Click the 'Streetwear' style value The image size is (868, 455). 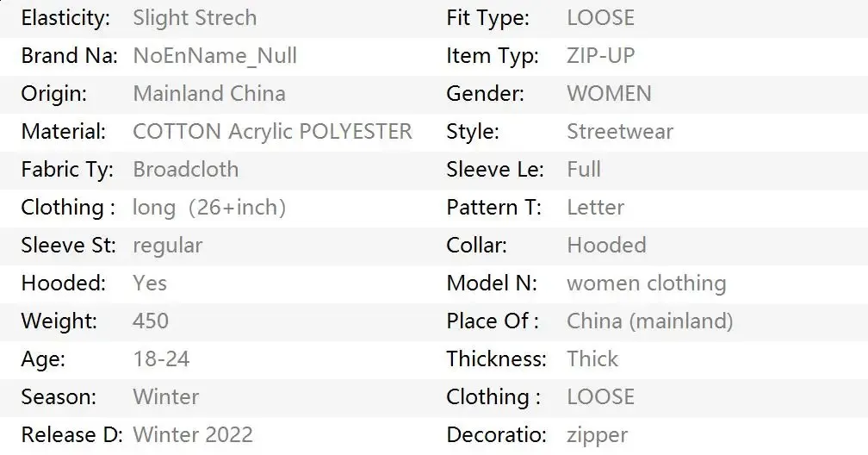[620, 132]
